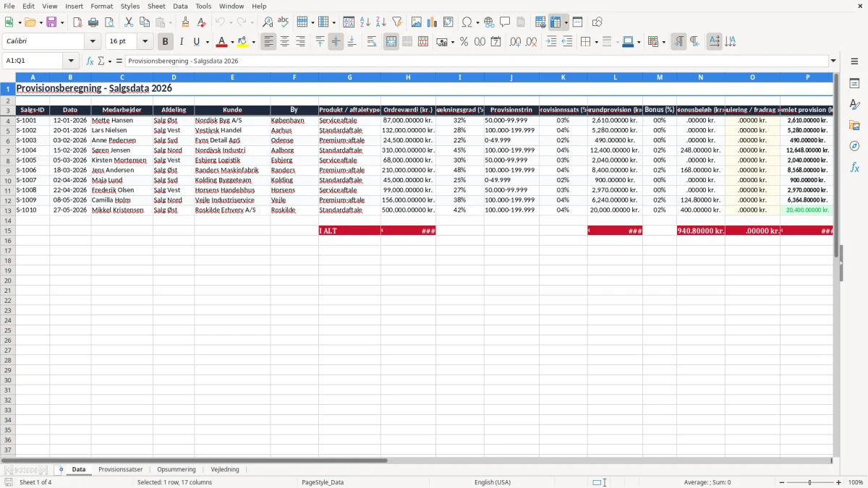Click the Add Decimal Place icon
Viewport: 868px width, 488px height.
point(515,42)
